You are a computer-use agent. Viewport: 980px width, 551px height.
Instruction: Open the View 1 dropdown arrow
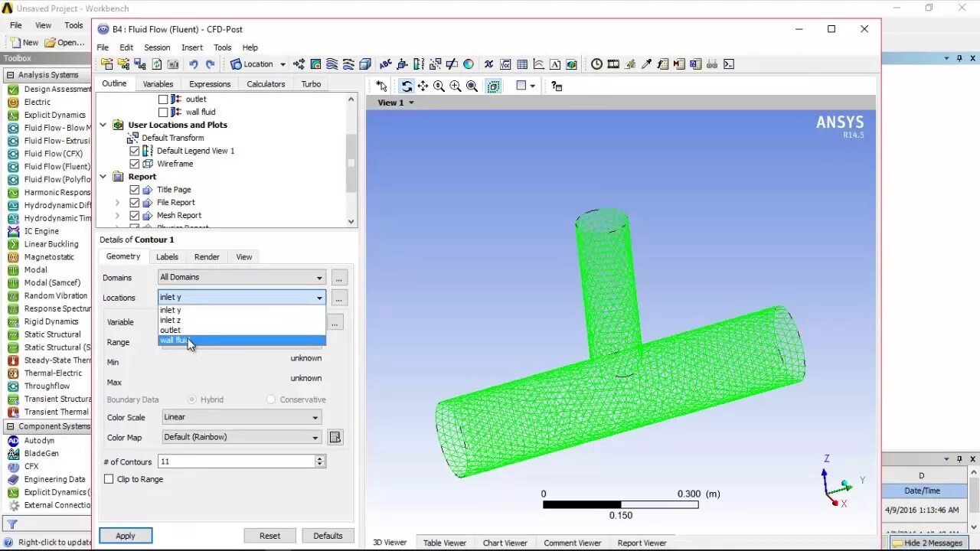(411, 103)
